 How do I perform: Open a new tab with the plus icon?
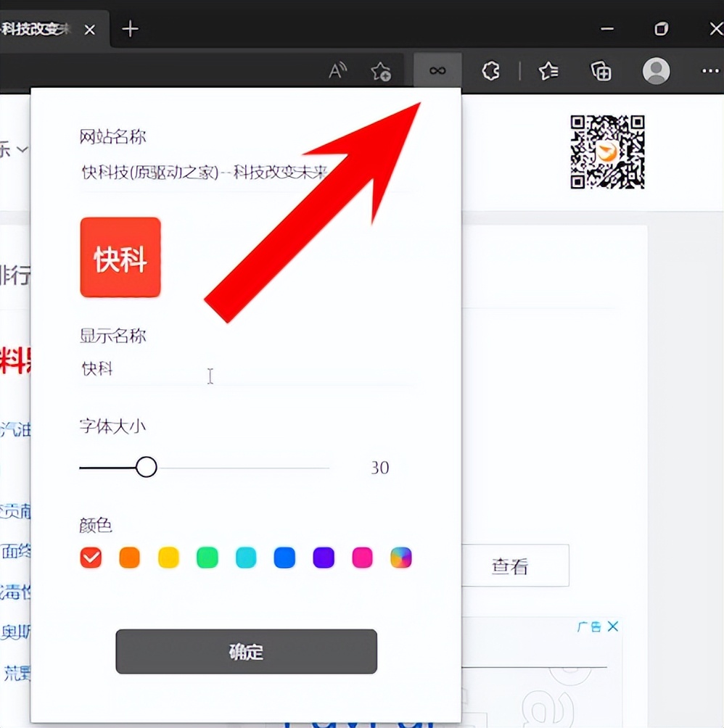[x=129, y=29]
